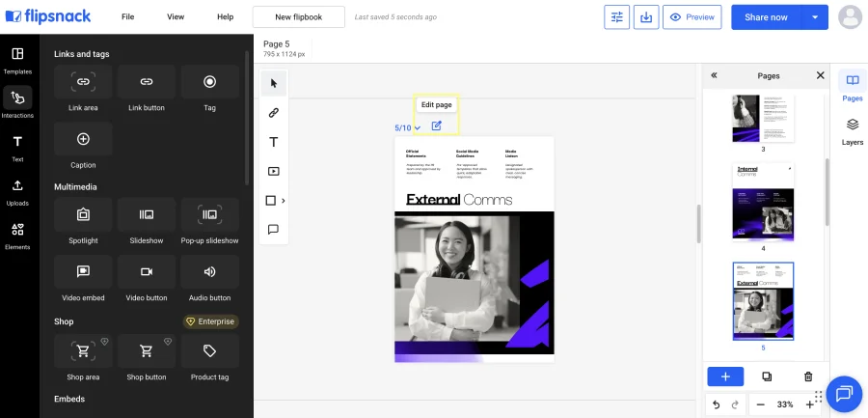Image resolution: width=868 pixels, height=418 pixels.
Task: Add a Tag interaction
Action: click(210, 82)
